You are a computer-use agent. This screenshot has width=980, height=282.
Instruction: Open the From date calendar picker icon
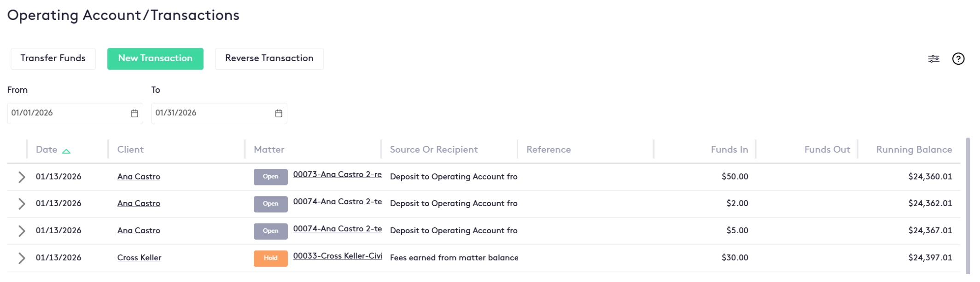(134, 114)
